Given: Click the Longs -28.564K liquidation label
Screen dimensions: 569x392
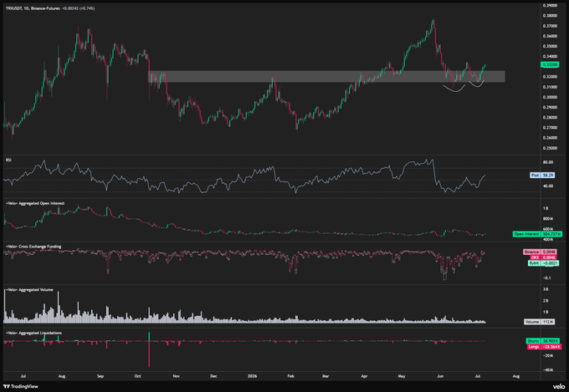Looking at the screenshot, I should (545, 347).
